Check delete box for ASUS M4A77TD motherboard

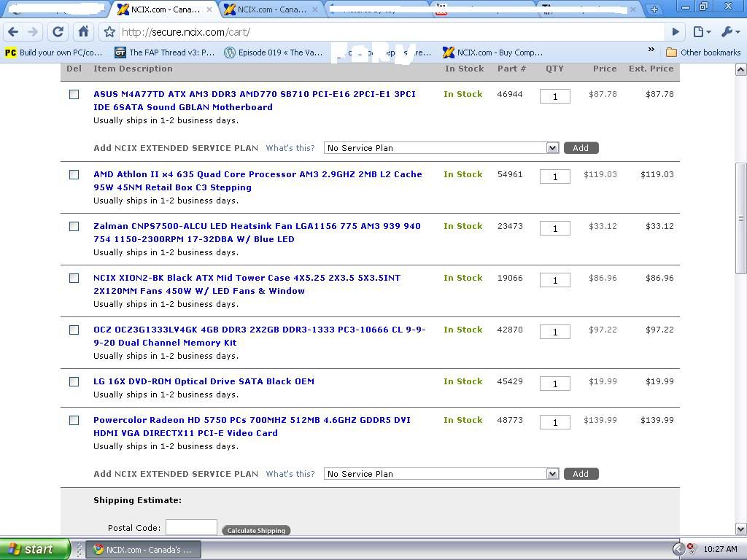pos(74,94)
